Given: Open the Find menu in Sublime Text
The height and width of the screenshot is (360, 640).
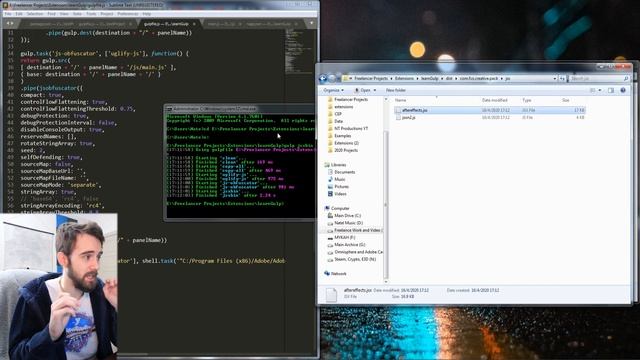Looking at the screenshot, I should pos(51,14).
